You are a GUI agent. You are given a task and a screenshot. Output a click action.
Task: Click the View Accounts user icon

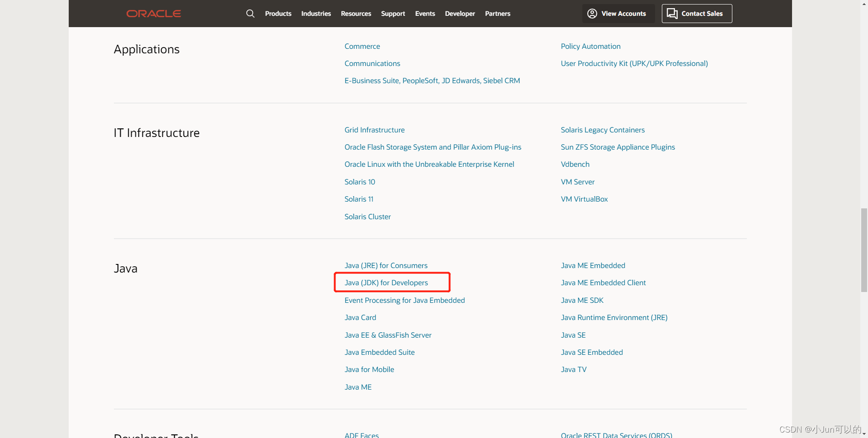pos(592,14)
